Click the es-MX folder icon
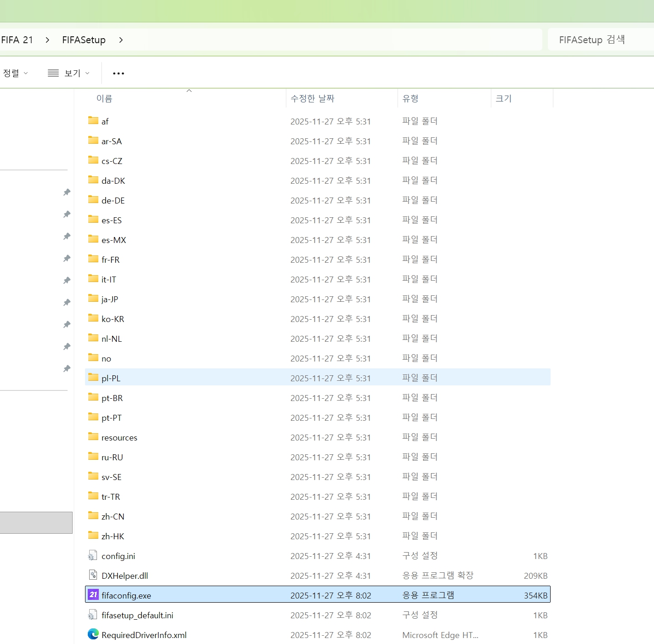654x644 pixels. point(93,239)
